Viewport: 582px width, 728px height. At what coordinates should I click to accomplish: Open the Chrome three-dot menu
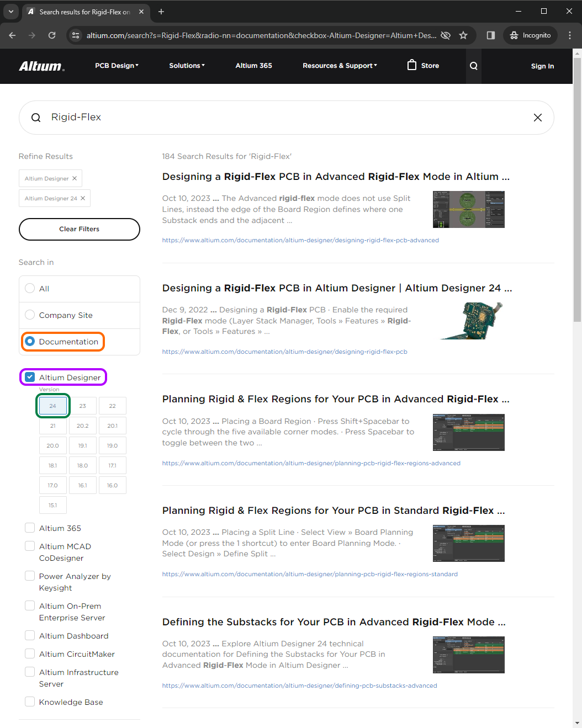click(570, 35)
